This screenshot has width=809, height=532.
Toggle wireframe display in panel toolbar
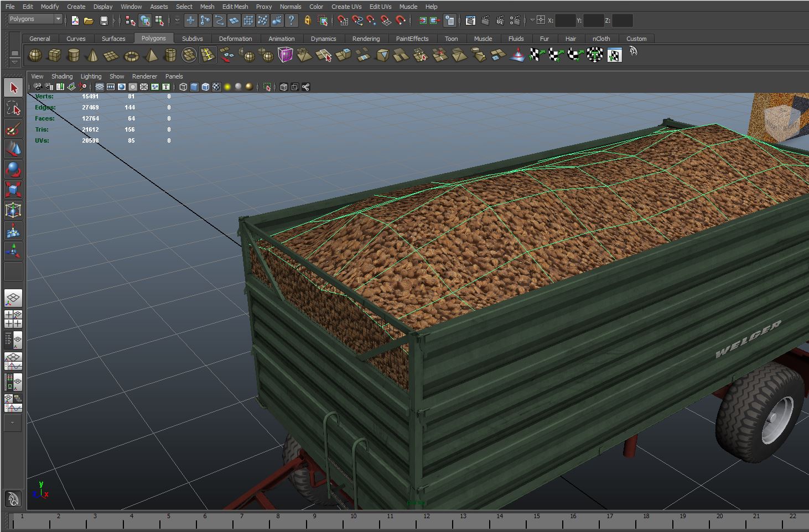tap(183, 87)
